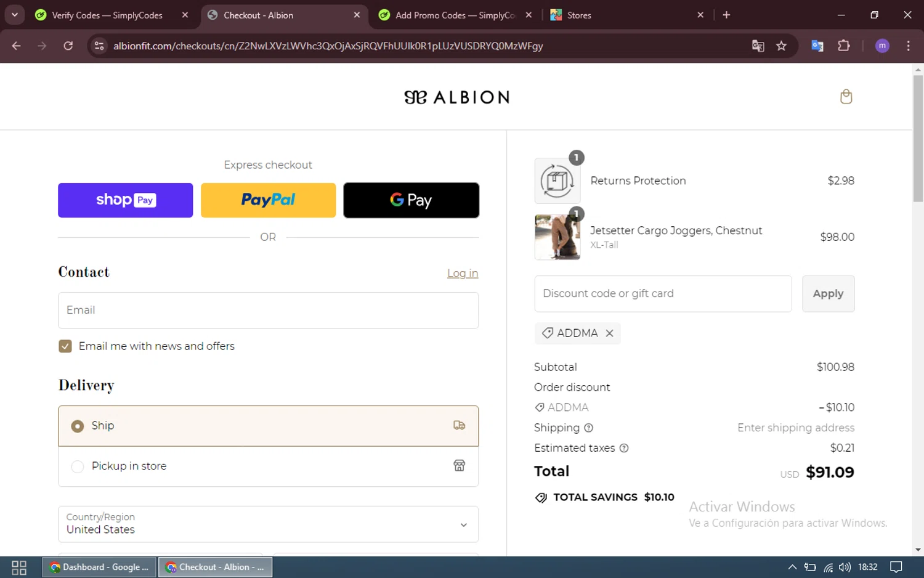Viewport: 924px width, 578px height.
Task: Focus the Discount code or gift card field
Action: (663, 294)
